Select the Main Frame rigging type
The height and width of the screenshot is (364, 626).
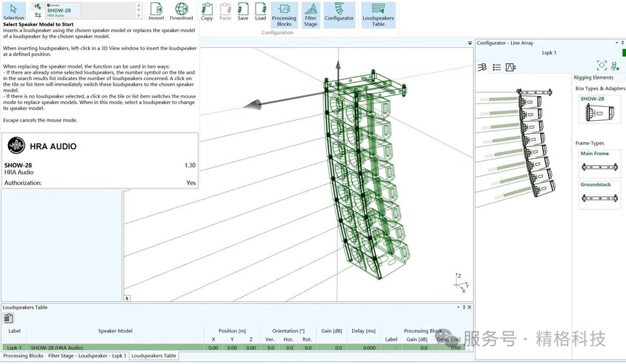tap(599, 165)
